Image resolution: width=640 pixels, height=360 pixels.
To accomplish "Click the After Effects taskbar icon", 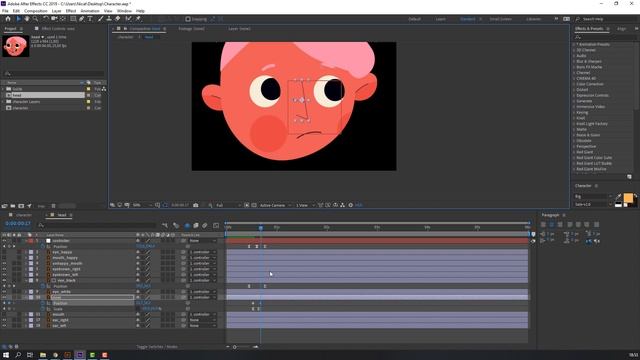I will 80,355.
